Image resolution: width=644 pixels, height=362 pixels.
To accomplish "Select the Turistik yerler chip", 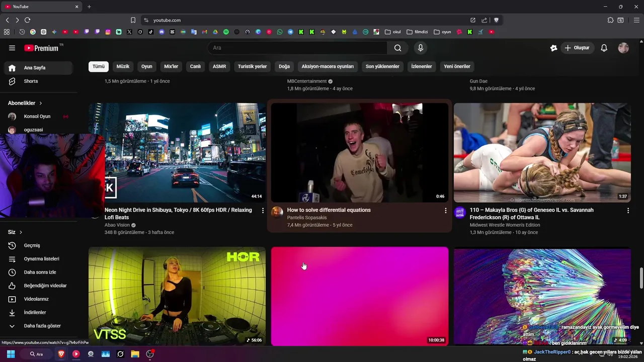I will pyautogui.click(x=253, y=66).
